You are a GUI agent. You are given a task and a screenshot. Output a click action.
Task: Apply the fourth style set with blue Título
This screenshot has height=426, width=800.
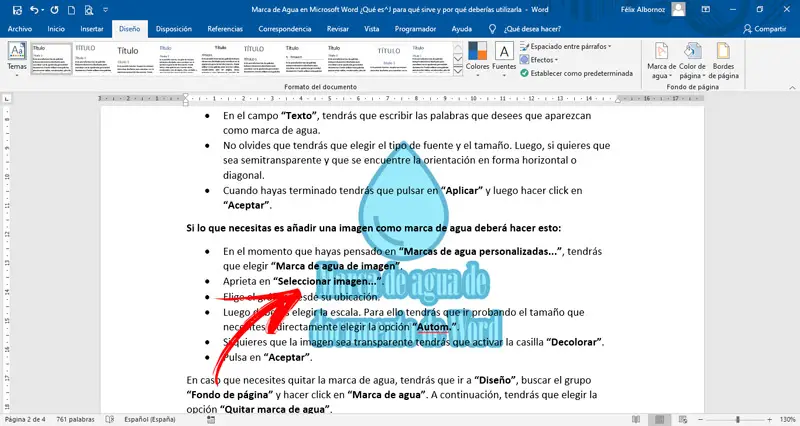point(177,59)
